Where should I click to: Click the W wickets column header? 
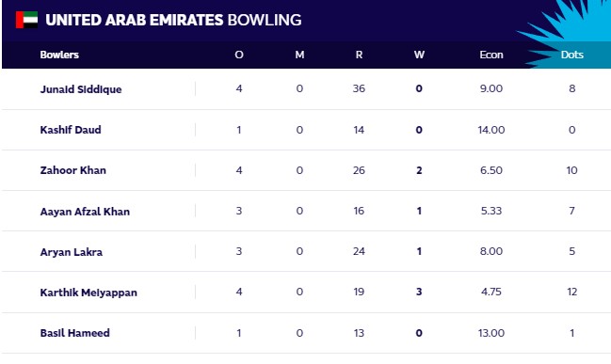(419, 55)
